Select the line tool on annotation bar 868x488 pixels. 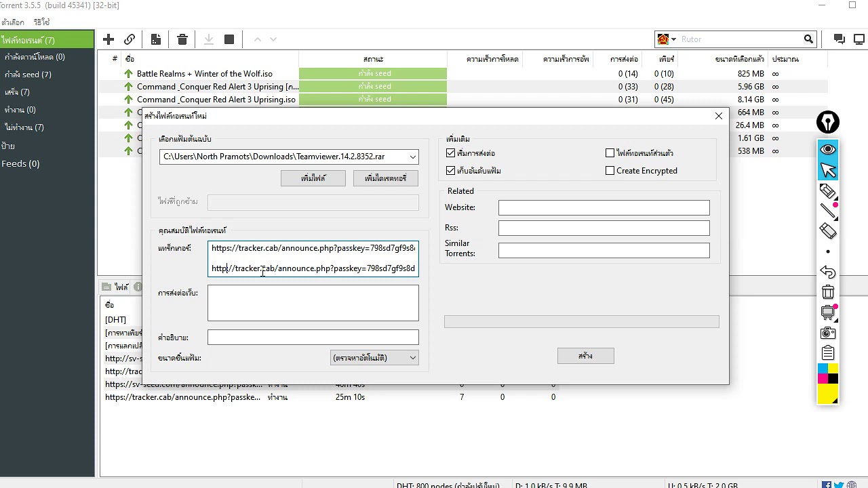tap(828, 211)
